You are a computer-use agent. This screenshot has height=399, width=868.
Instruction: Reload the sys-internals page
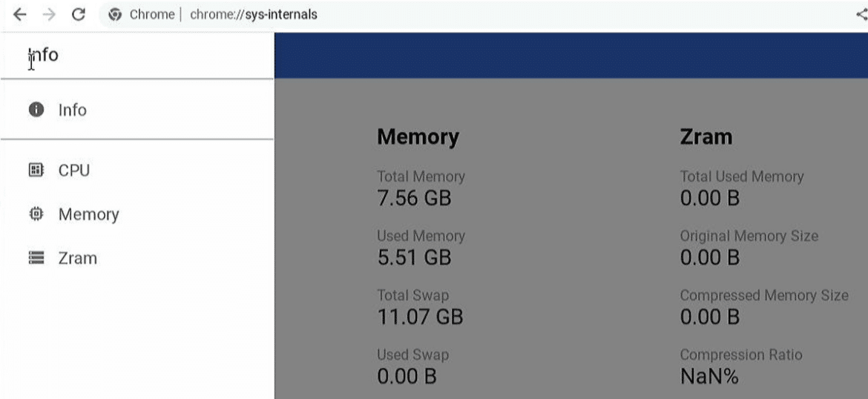click(x=79, y=14)
